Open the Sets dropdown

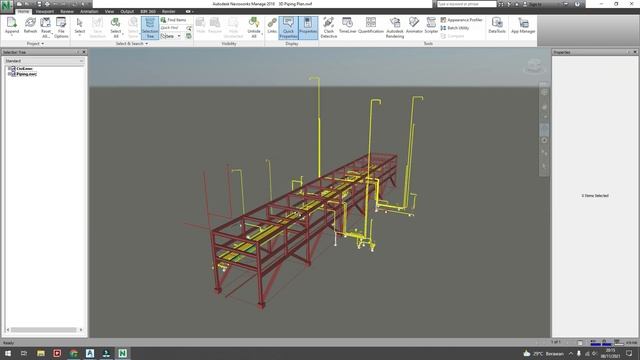click(171, 36)
